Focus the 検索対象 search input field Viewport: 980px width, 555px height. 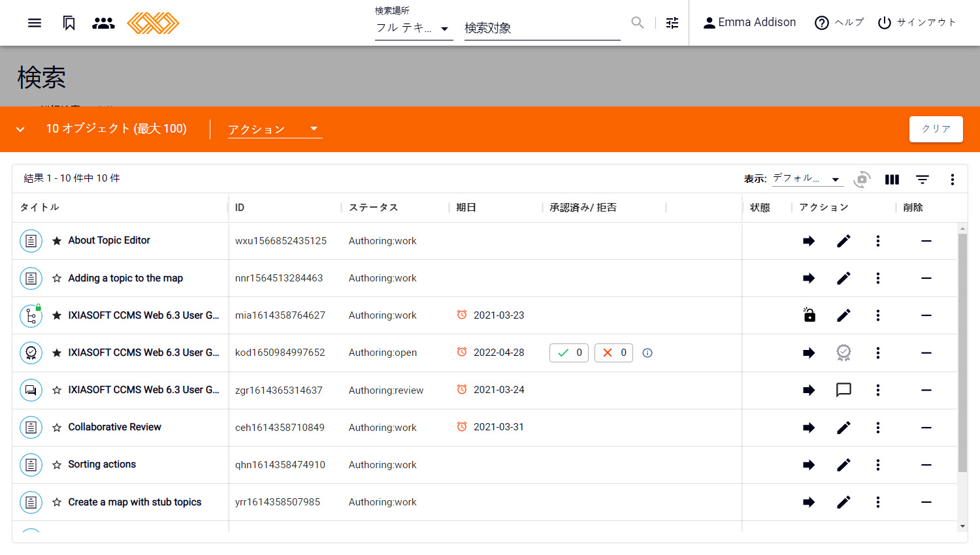[x=542, y=28]
